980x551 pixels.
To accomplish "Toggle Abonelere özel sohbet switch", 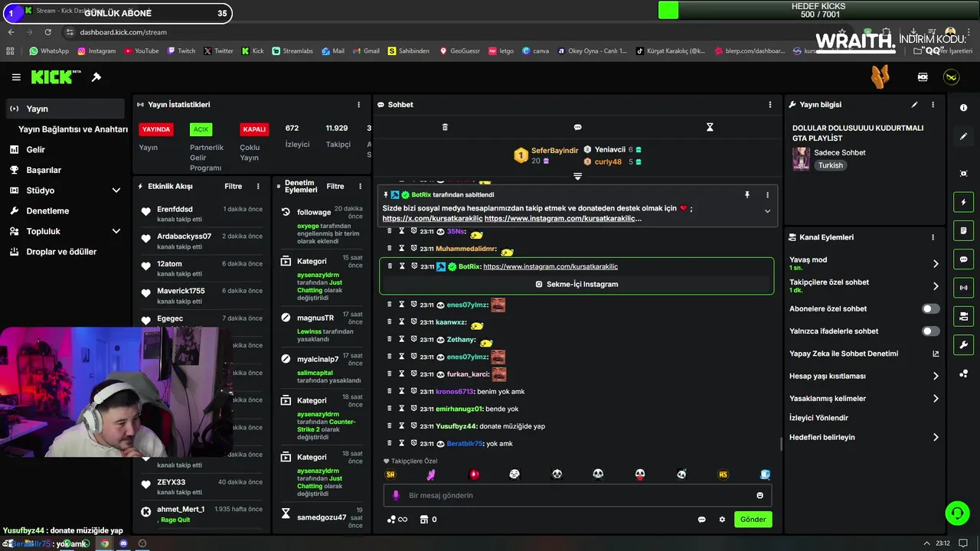I will coord(930,309).
